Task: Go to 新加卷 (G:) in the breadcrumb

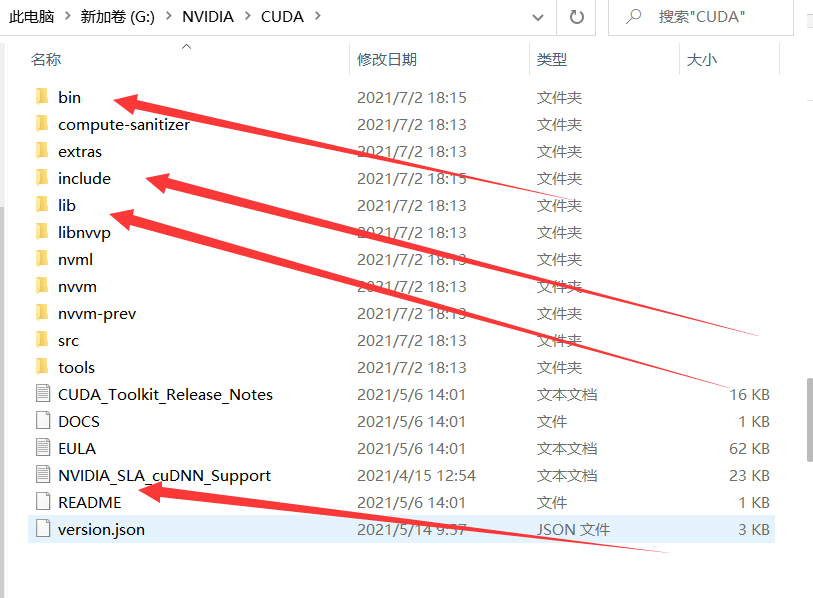Action: pyautogui.click(x=118, y=17)
